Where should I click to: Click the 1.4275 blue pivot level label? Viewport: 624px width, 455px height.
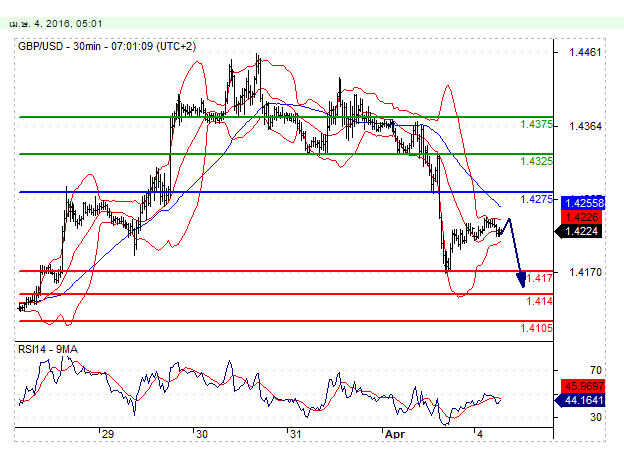[536, 200]
